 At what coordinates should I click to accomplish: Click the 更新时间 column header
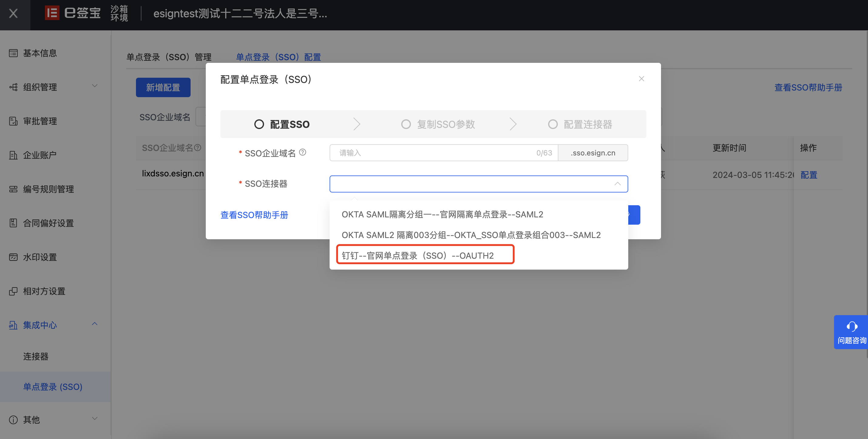point(730,148)
